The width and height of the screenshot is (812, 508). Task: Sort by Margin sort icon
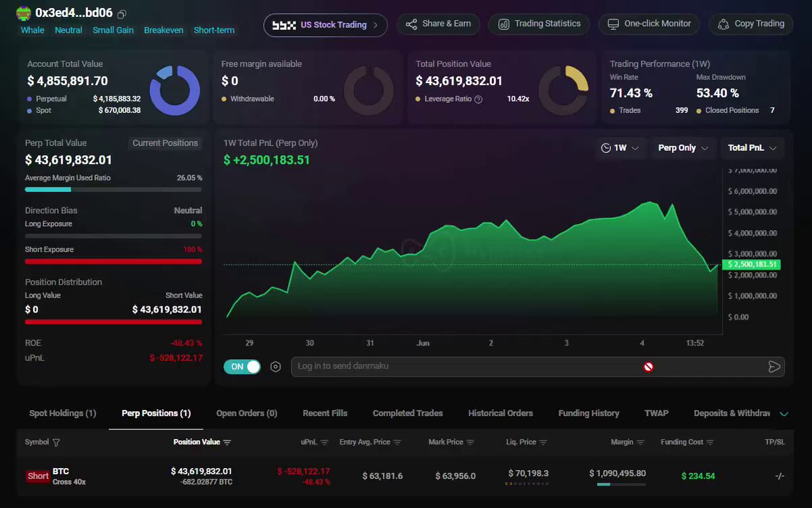tap(641, 442)
